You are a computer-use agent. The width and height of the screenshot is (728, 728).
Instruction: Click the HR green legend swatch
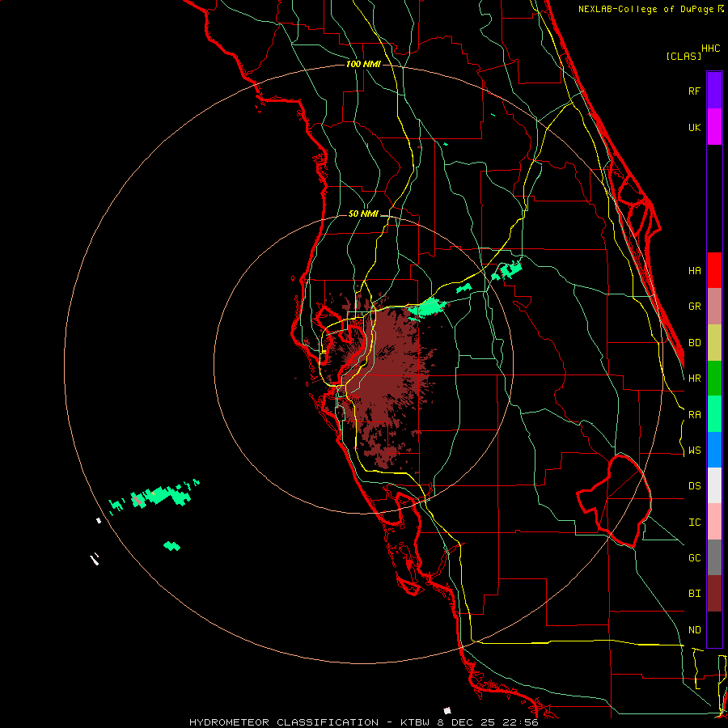click(x=714, y=378)
